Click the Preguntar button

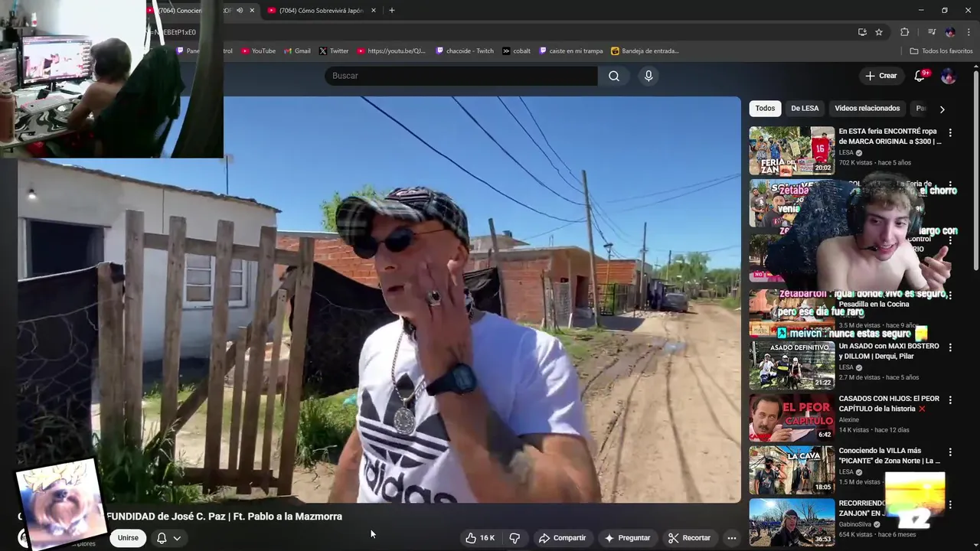[627, 538]
